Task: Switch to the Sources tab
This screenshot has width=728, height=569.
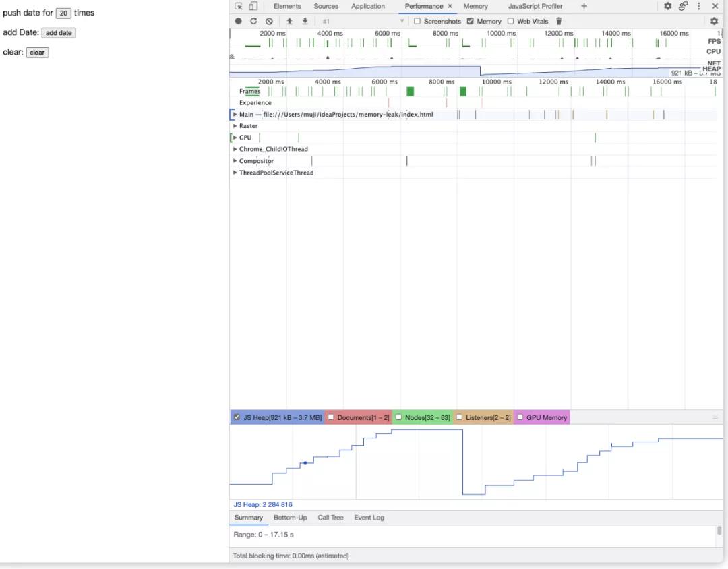Action: (x=326, y=6)
